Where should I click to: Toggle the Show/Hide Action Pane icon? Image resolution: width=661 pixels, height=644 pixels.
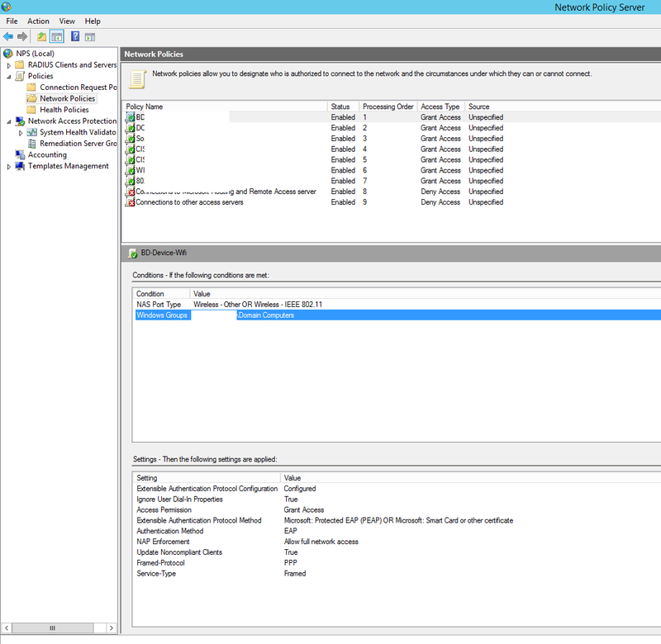89,36
